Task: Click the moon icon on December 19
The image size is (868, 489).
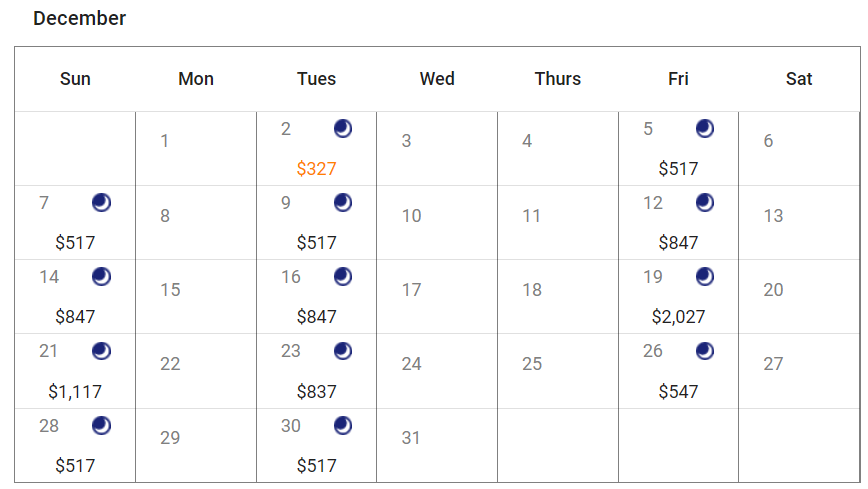Action: click(705, 277)
